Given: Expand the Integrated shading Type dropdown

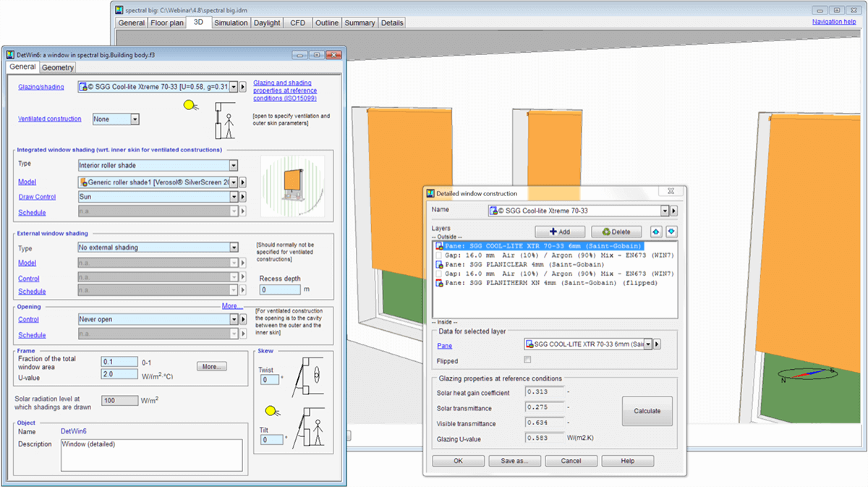Looking at the screenshot, I should [233, 166].
